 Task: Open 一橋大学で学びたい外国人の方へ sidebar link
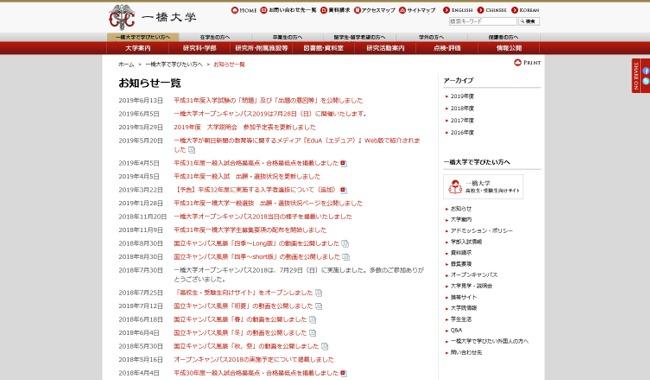point(489,341)
